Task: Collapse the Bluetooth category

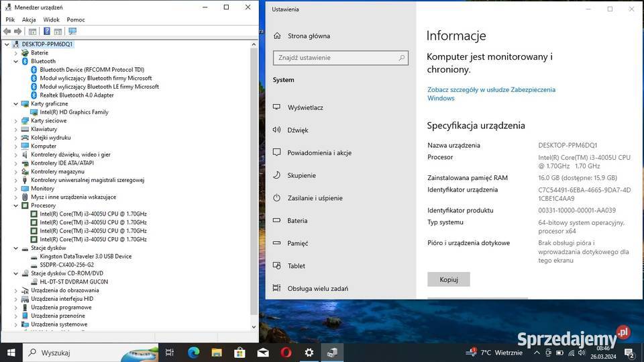Action: (15, 61)
